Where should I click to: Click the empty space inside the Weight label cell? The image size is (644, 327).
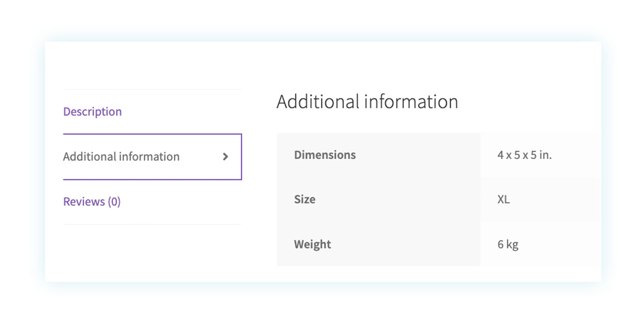coord(406,244)
